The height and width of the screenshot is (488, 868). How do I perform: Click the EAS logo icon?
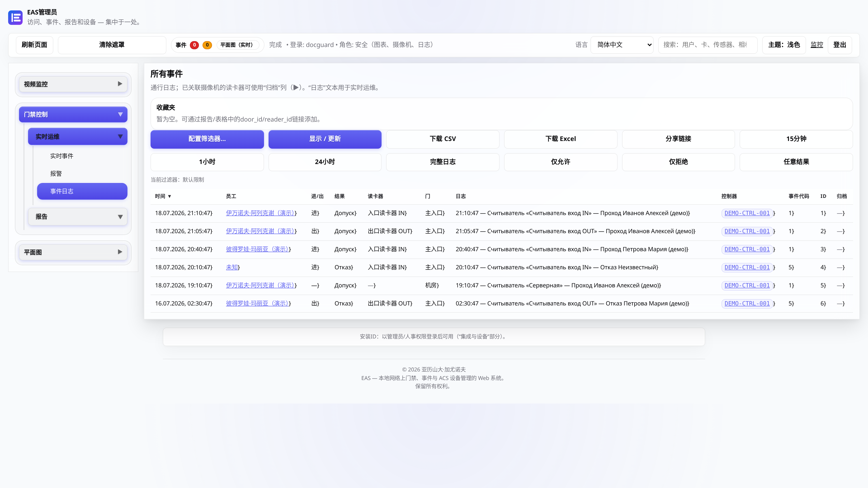[16, 17]
